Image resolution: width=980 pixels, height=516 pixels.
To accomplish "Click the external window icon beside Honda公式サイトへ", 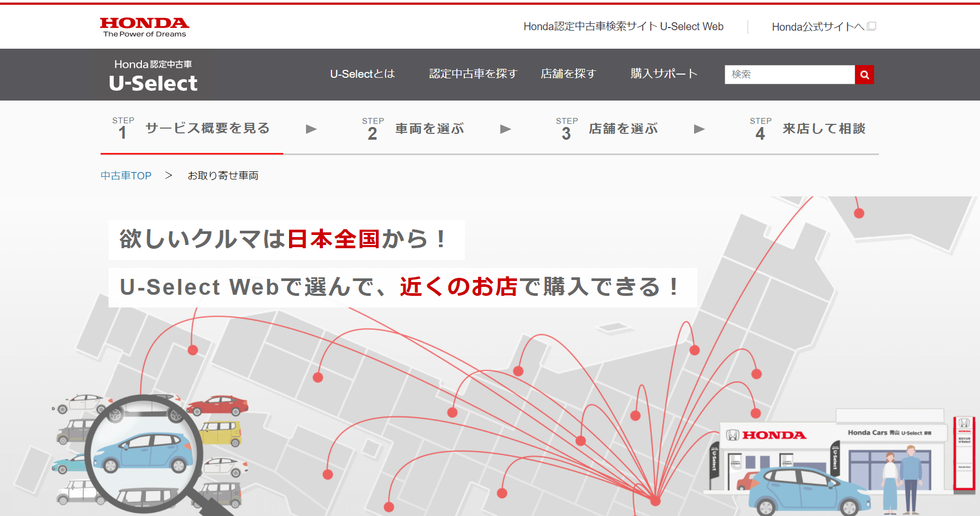I will [871, 26].
